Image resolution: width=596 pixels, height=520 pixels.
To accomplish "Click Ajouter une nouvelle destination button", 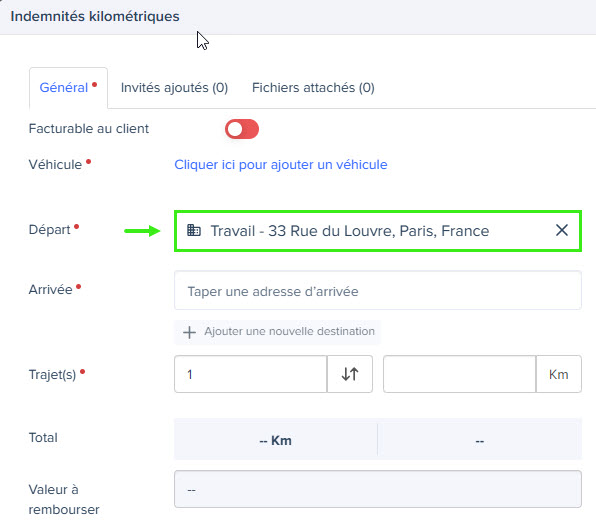I will (x=277, y=332).
